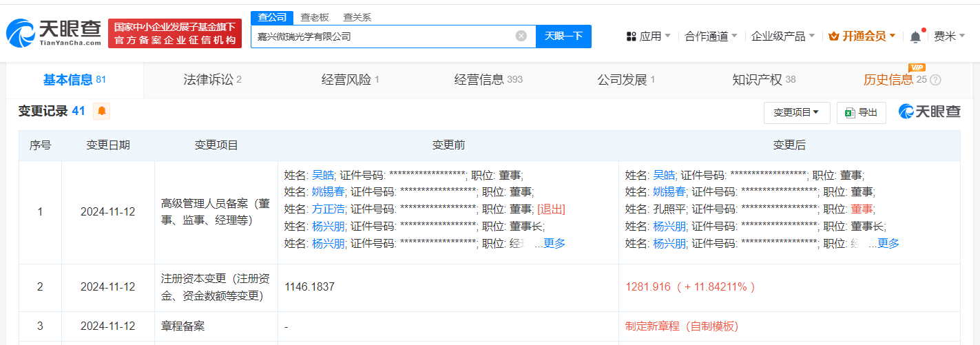Open the 变更项目 filter dropdown
Viewport: 980px width, 345px height.
[x=796, y=113]
